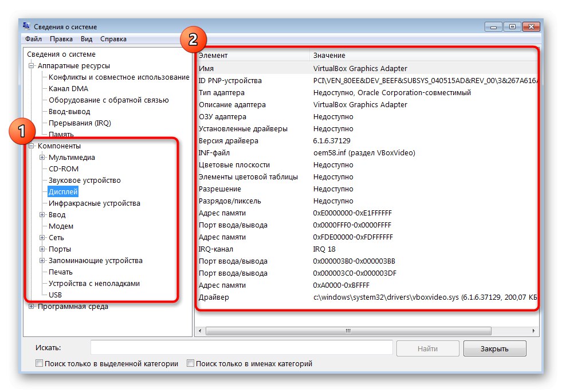
Task: Select Конфликты и совместное использование
Action: (x=119, y=77)
